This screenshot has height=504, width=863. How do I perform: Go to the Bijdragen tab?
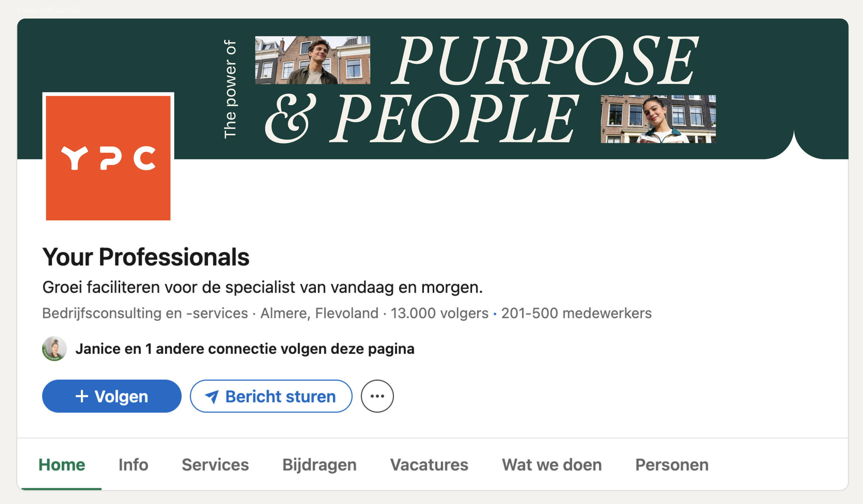tap(319, 464)
